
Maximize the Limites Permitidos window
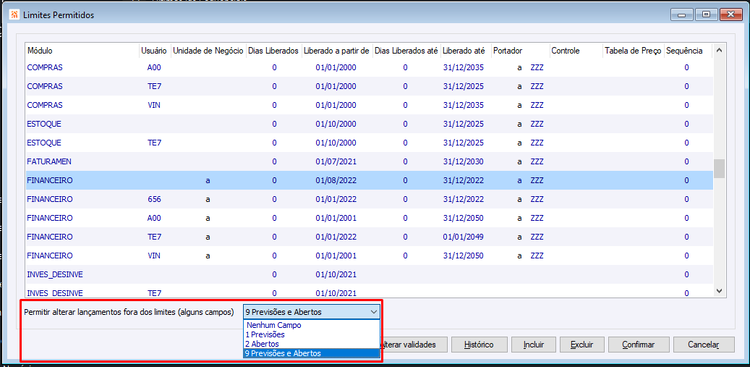706,15
